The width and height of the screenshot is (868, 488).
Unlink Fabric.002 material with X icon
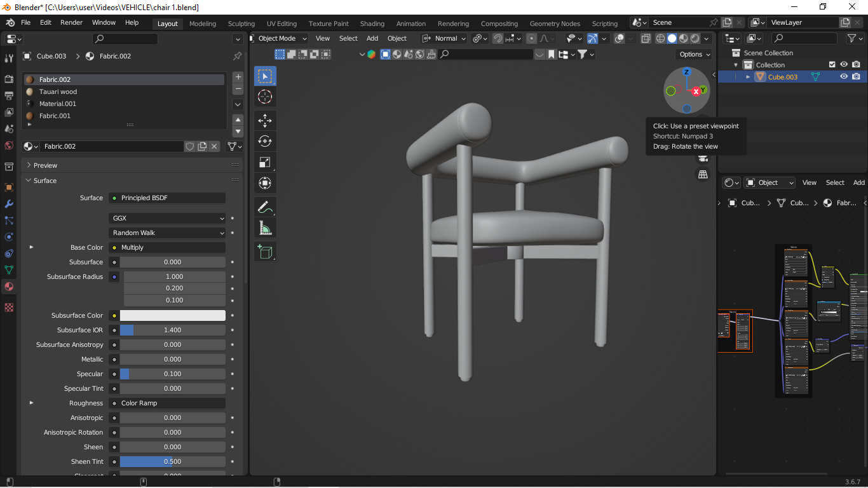coord(215,146)
